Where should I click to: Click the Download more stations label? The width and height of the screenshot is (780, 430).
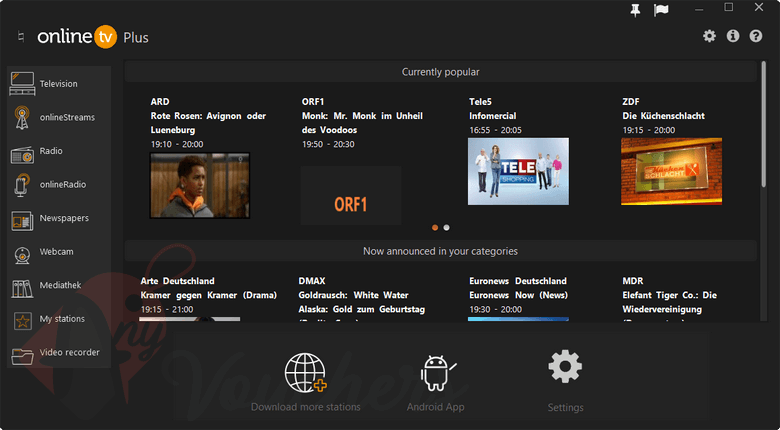(305, 407)
